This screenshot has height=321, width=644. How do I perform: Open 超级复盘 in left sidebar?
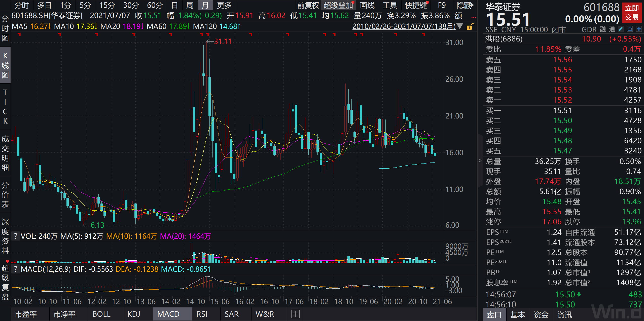(5, 282)
